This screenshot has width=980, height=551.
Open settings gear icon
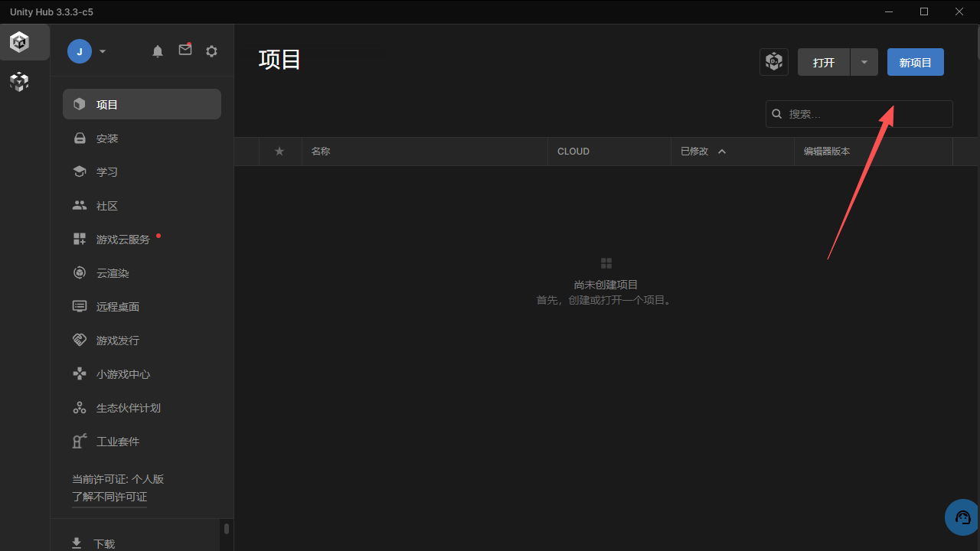coord(212,51)
